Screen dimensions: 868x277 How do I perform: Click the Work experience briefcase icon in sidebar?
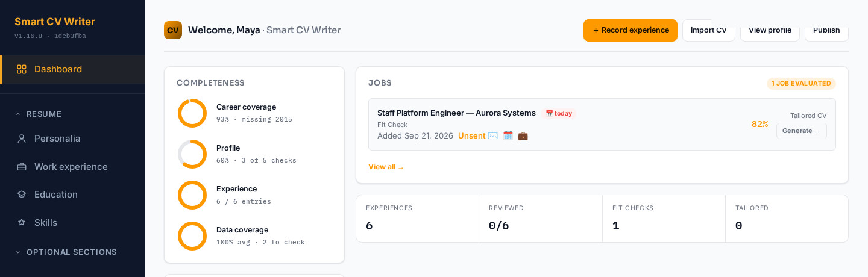click(22, 167)
